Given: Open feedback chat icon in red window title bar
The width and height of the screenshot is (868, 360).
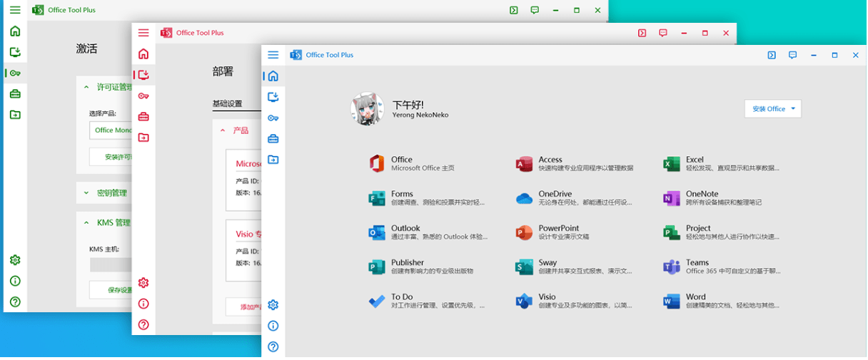Looking at the screenshot, I should click(x=663, y=33).
